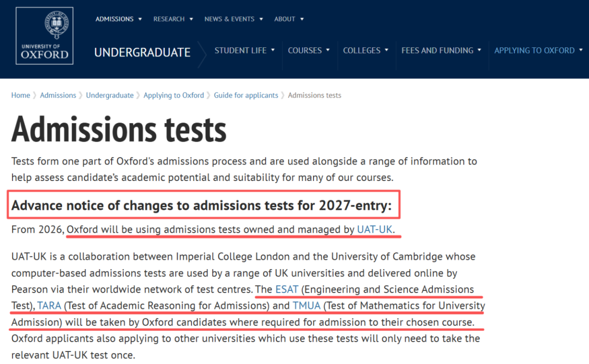Image resolution: width=589 pixels, height=364 pixels.
Task: Open the About dropdown menu
Action: [289, 19]
